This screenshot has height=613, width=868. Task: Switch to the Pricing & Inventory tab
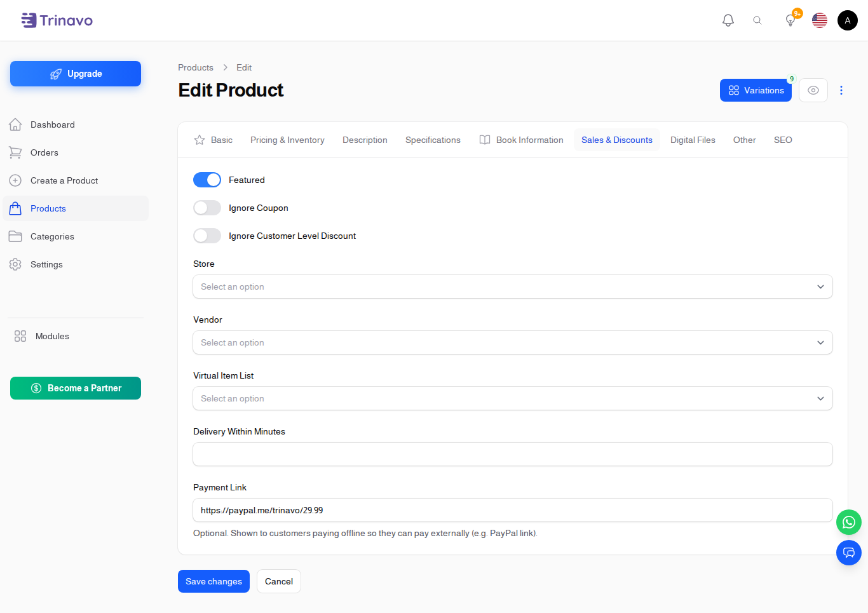tap(287, 140)
